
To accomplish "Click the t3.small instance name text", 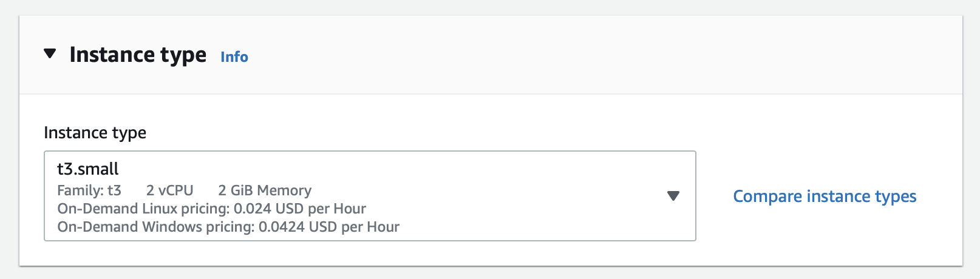I will tap(88, 169).
